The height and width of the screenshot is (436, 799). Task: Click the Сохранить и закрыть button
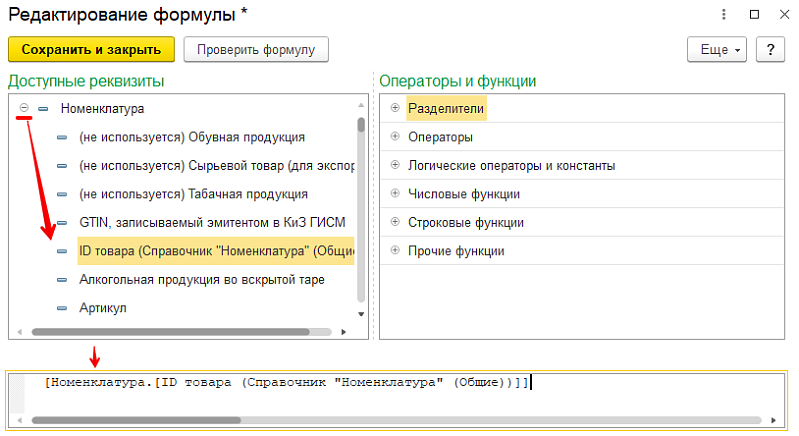coord(91,49)
